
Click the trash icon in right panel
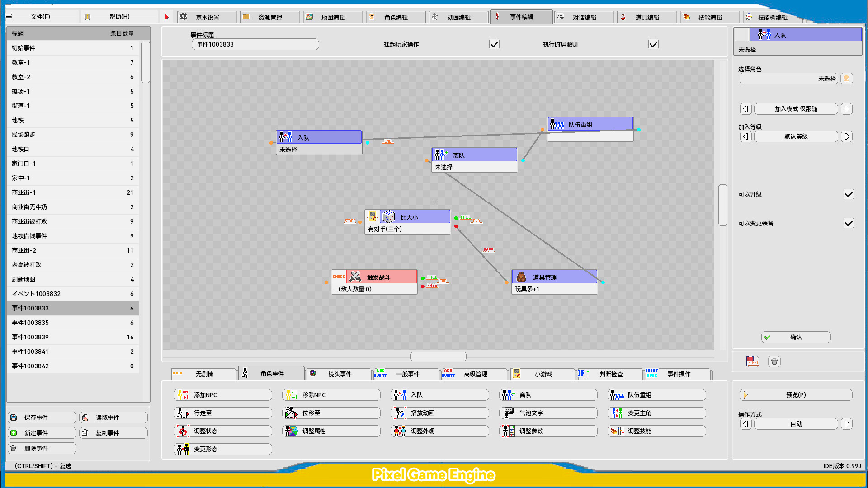pos(774,361)
